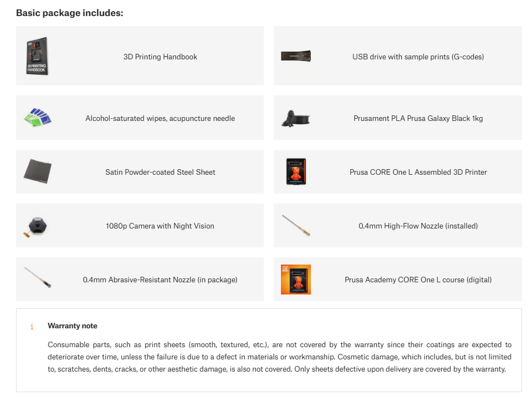Click the satin steel sheet icon
The height and width of the screenshot is (401, 532).
(37, 171)
